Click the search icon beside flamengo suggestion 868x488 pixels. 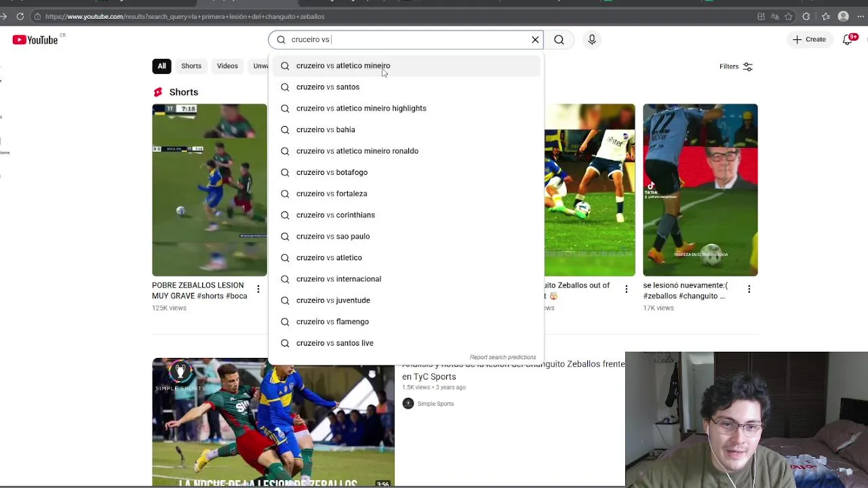click(285, 322)
